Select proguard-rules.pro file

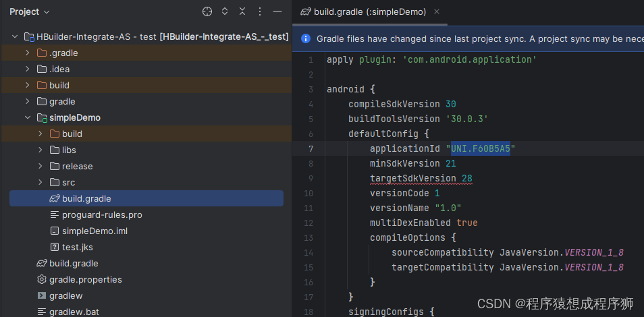[101, 214]
